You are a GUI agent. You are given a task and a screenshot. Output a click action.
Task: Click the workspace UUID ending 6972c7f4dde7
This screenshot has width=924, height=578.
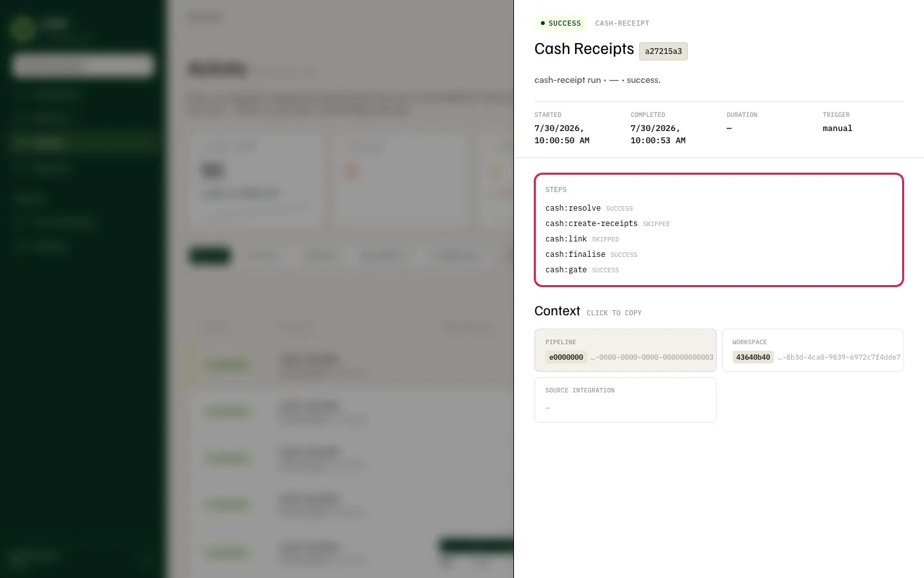(x=839, y=358)
